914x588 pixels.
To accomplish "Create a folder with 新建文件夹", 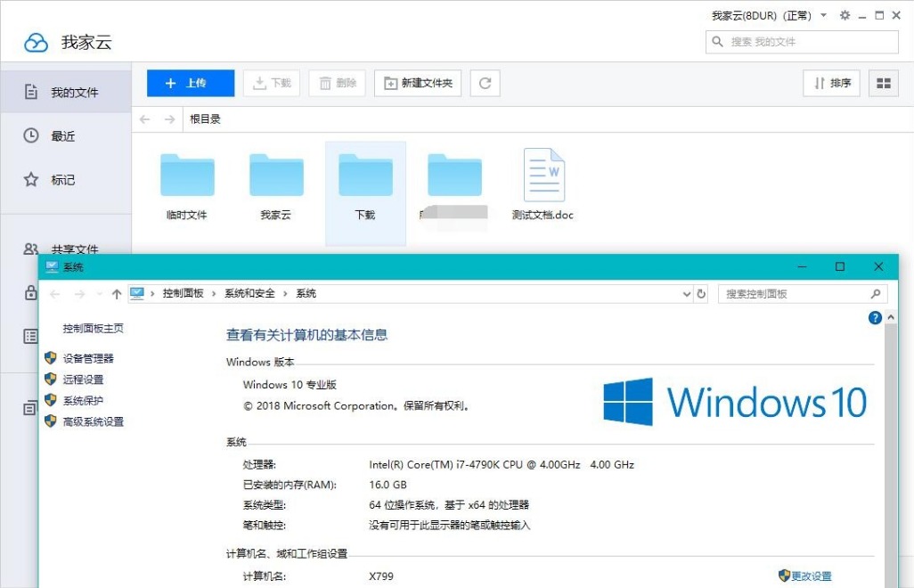I will [x=418, y=84].
